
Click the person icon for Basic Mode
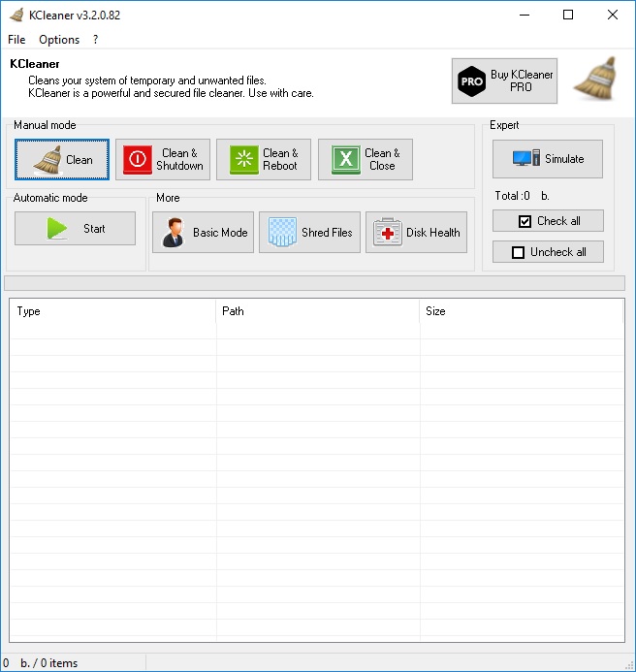pyautogui.click(x=174, y=233)
